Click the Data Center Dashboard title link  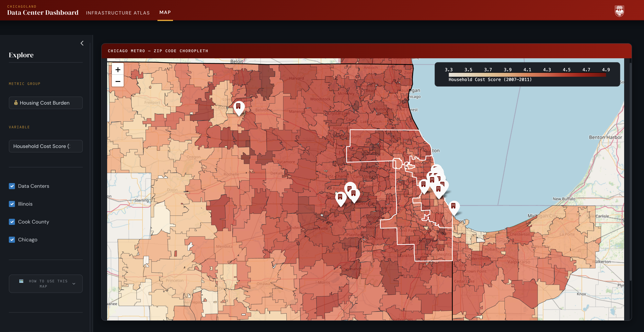[x=43, y=13]
